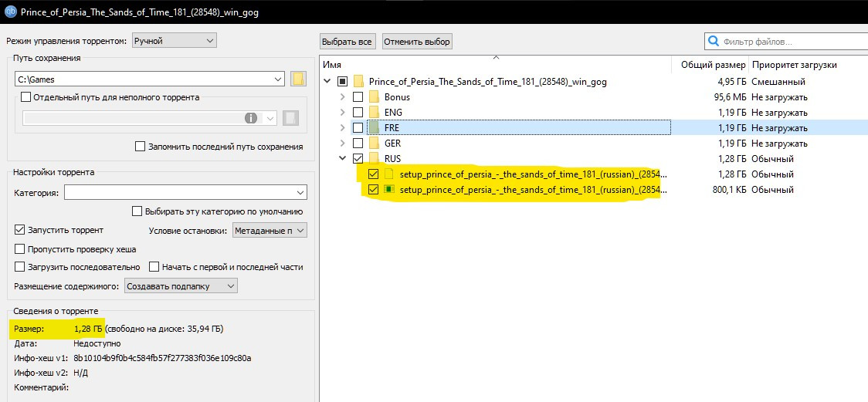Expand the Bonus folder tree node

click(x=342, y=97)
